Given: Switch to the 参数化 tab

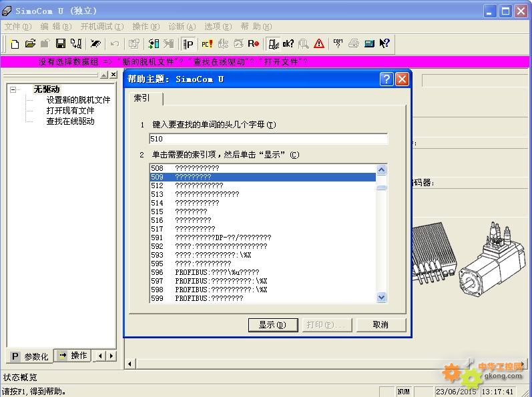Looking at the screenshot, I should tap(30, 356).
